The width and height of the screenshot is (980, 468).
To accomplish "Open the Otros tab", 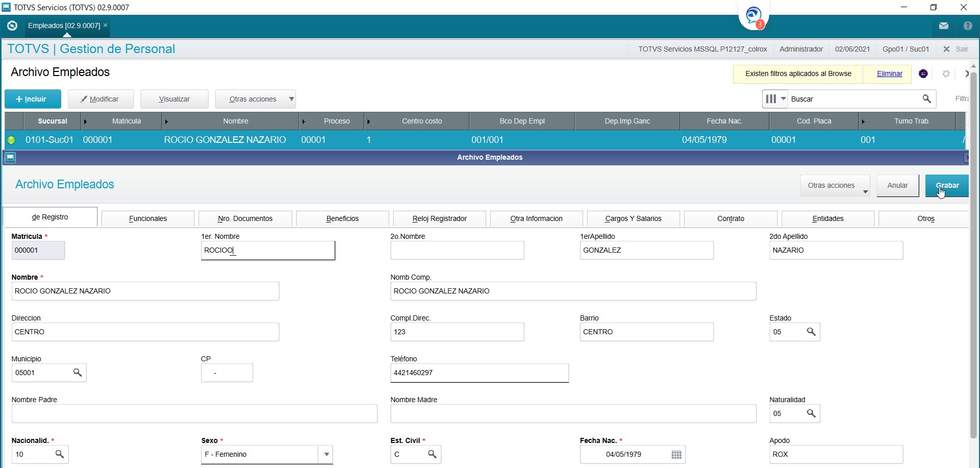I will coord(924,218).
